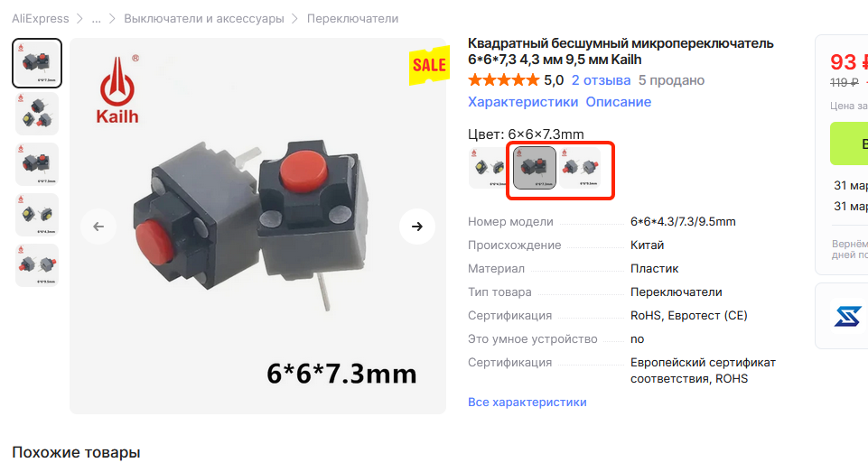This screenshot has height=472, width=868.
Task: Select third thumbnail in left image column
Action: [37, 164]
